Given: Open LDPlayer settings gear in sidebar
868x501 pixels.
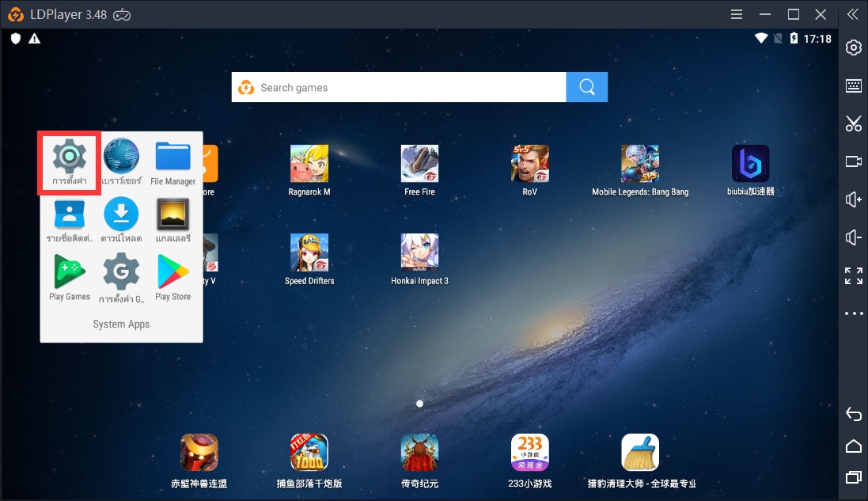Looking at the screenshot, I should pos(853,47).
